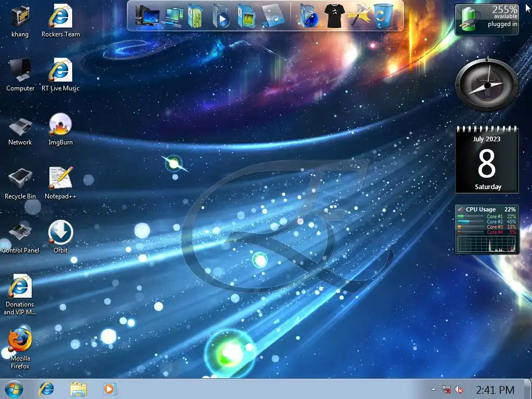Launch Notepad++ from the desktop

click(60, 182)
